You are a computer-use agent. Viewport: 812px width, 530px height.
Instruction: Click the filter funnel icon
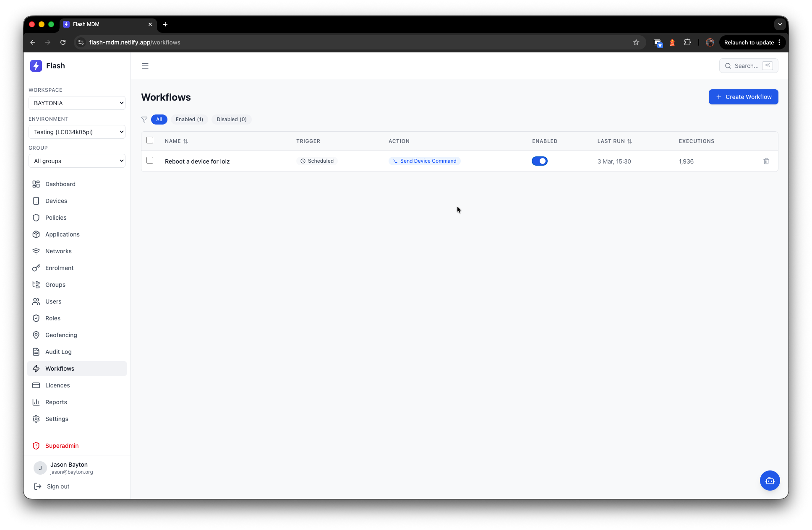pos(144,120)
